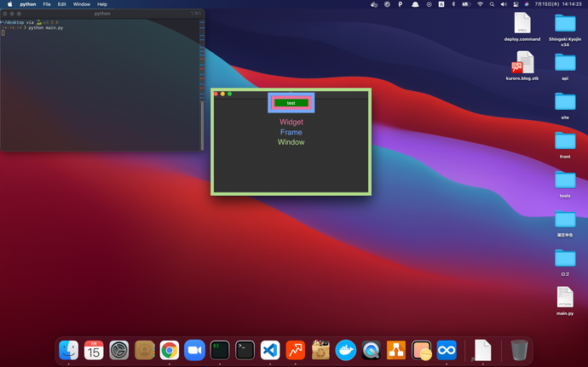This screenshot has width=588, height=367.
Task: Select the Shingeki Kyojin v34 folder
Action: click(565, 29)
